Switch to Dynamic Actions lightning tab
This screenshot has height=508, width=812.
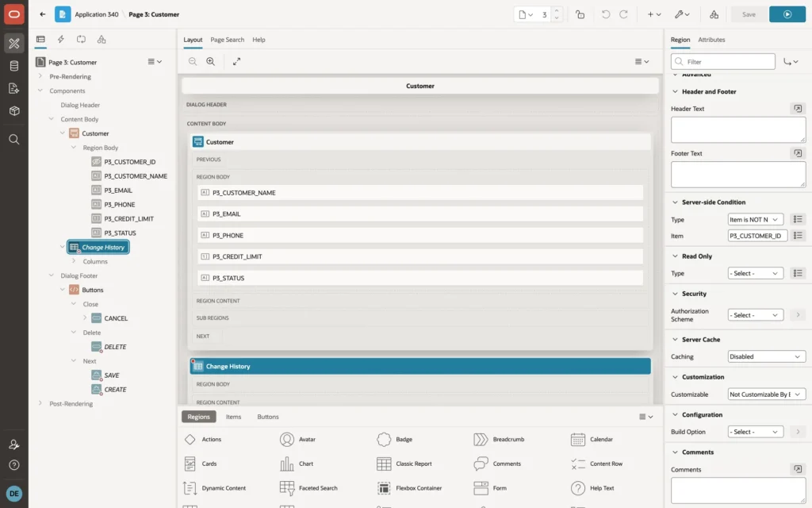tap(60, 40)
